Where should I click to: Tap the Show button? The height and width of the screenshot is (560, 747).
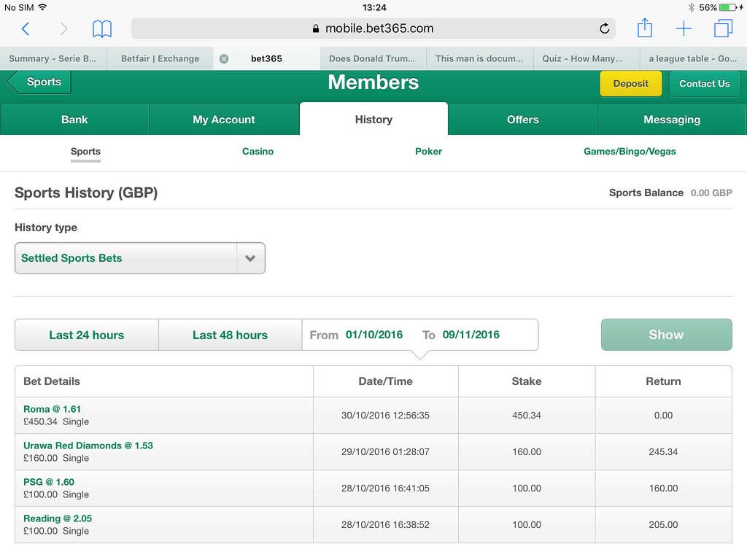[x=666, y=335]
